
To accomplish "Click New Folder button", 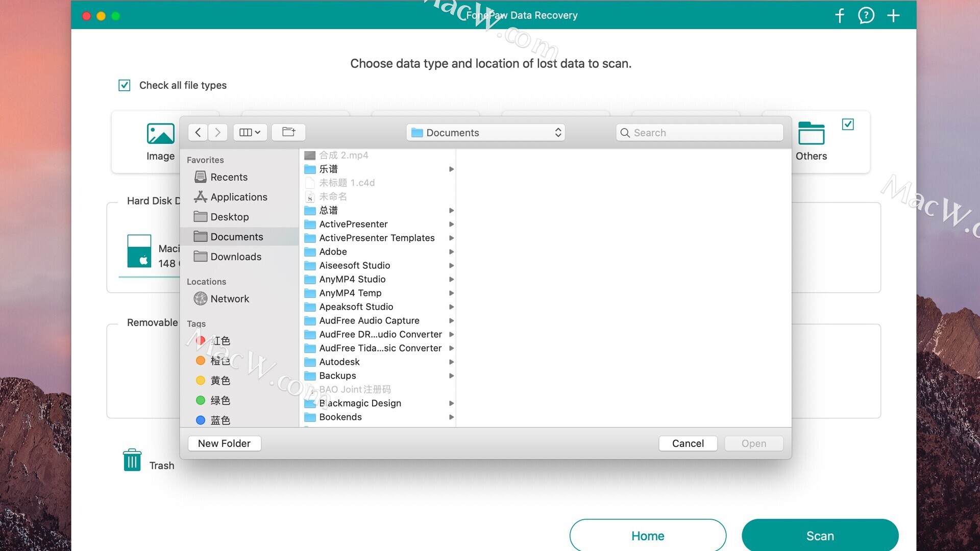I will coord(225,443).
